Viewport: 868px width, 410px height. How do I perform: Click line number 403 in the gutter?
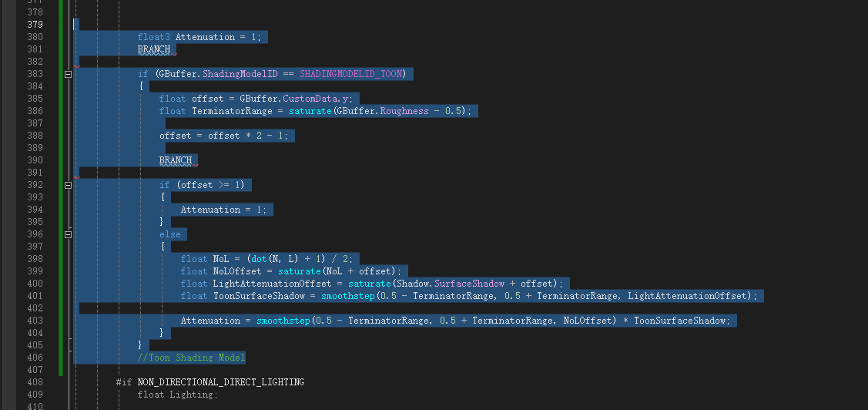(x=35, y=321)
